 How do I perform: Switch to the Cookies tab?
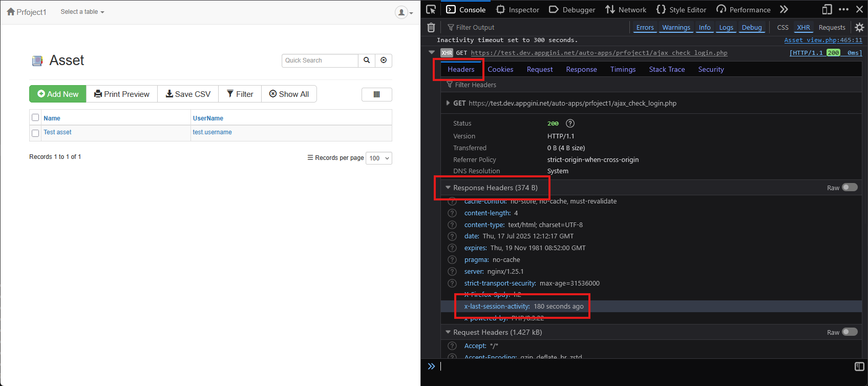click(500, 69)
